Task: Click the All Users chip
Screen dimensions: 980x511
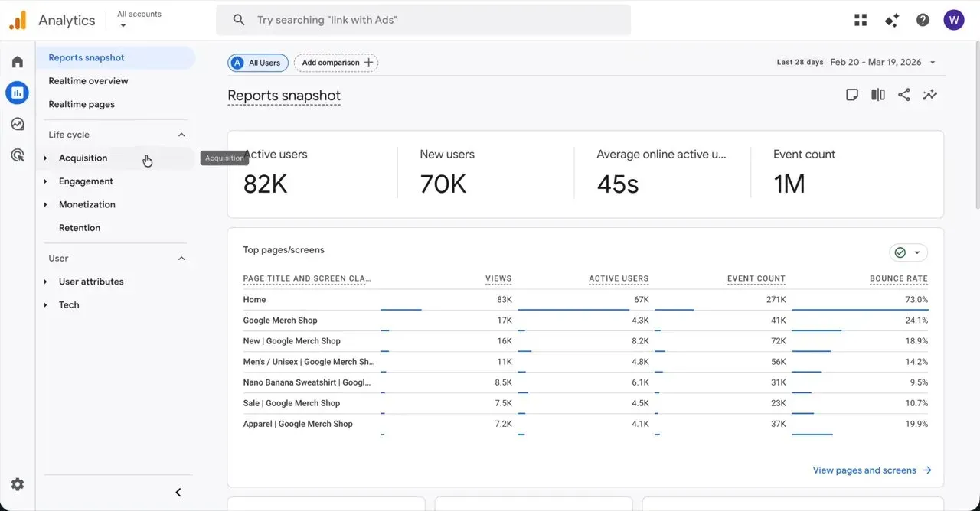Action: click(x=258, y=63)
